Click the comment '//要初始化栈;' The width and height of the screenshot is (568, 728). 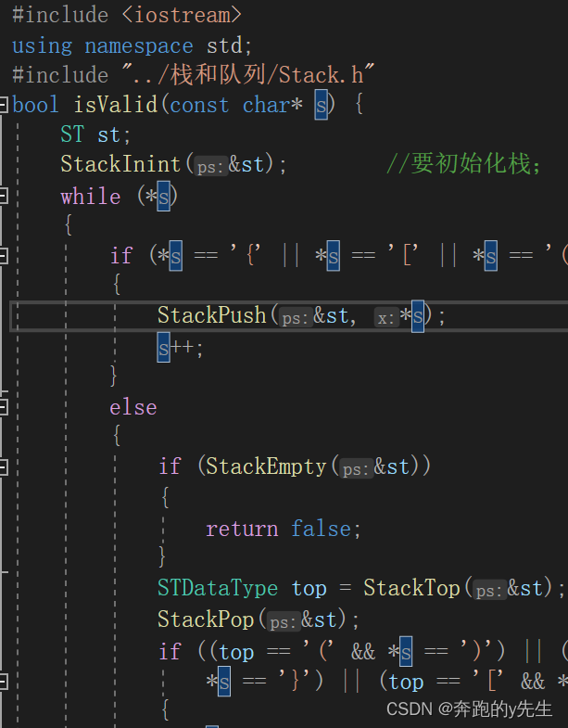(464, 164)
